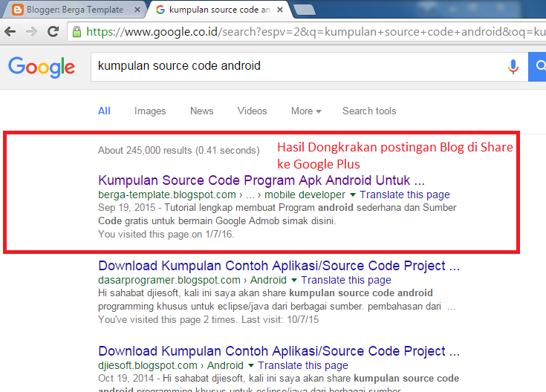
Task: Expand dropdown arrow next to djiesoft URL
Action: (251, 365)
